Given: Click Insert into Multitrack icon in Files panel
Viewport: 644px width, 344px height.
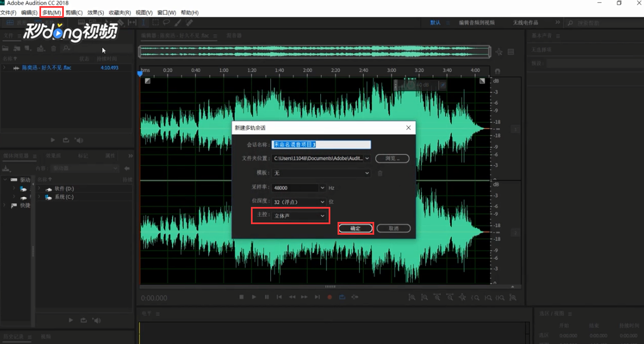Looking at the screenshot, I should pos(41,48).
